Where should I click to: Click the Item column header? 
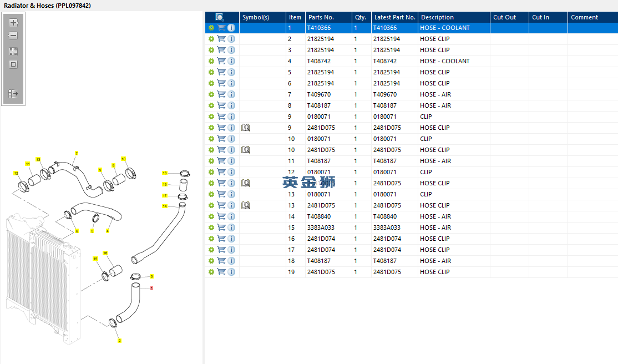pyautogui.click(x=295, y=17)
